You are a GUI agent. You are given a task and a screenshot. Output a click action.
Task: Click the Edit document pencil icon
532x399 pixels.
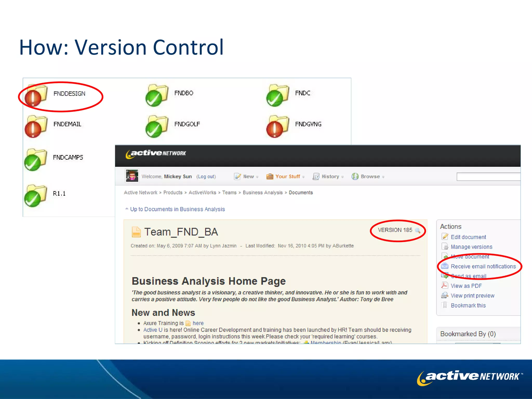click(445, 236)
